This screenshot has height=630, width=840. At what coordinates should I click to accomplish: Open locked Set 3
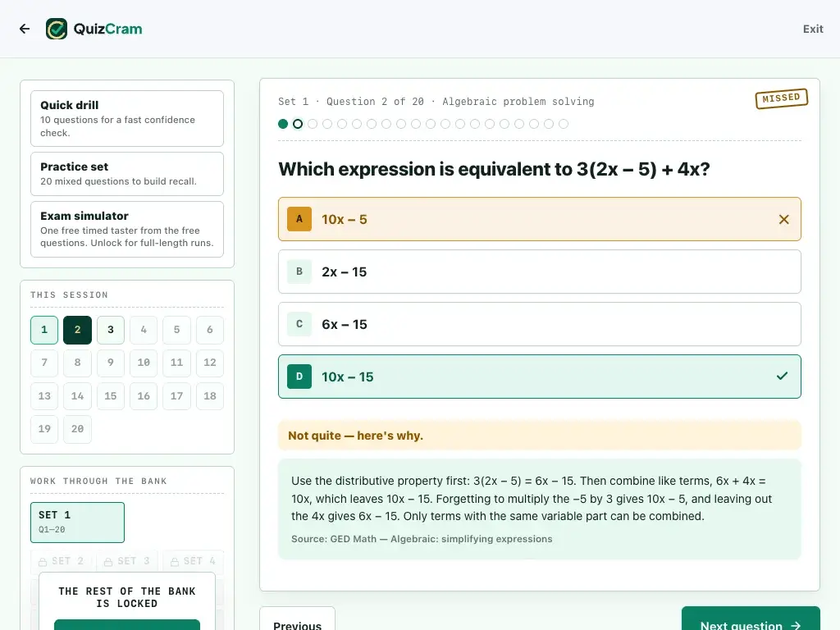(x=129, y=561)
